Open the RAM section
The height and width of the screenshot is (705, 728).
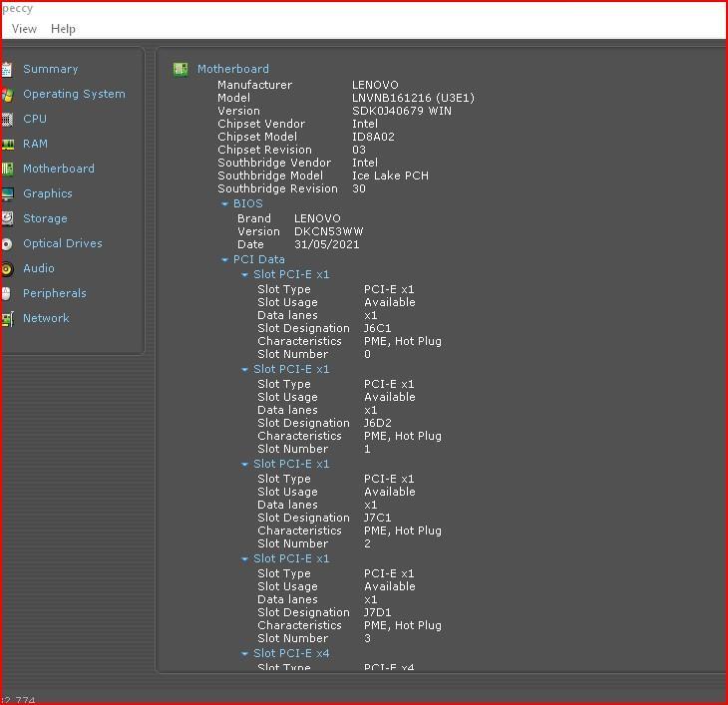pyautogui.click(x=35, y=144)
